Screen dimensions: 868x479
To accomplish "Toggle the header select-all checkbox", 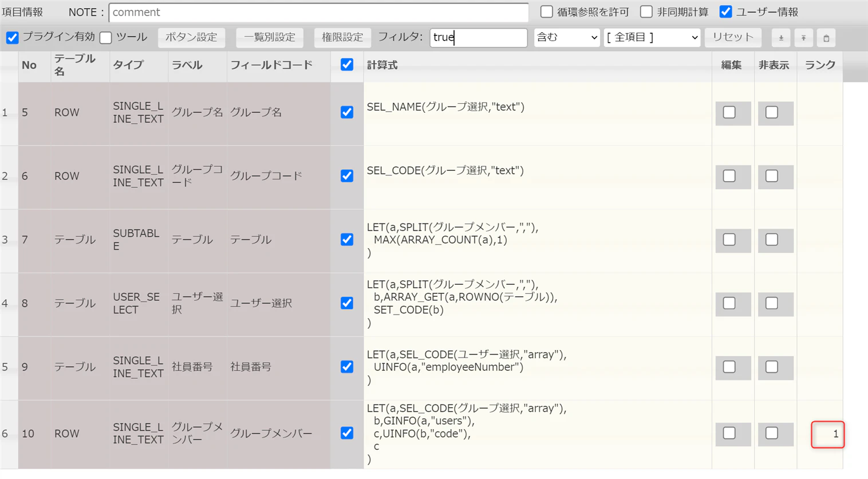I will [x=347, y=65].
